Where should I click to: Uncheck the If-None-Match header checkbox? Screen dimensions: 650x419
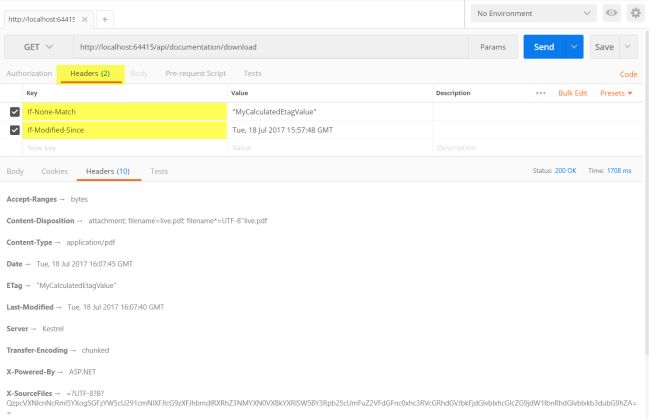coord(14,111)
